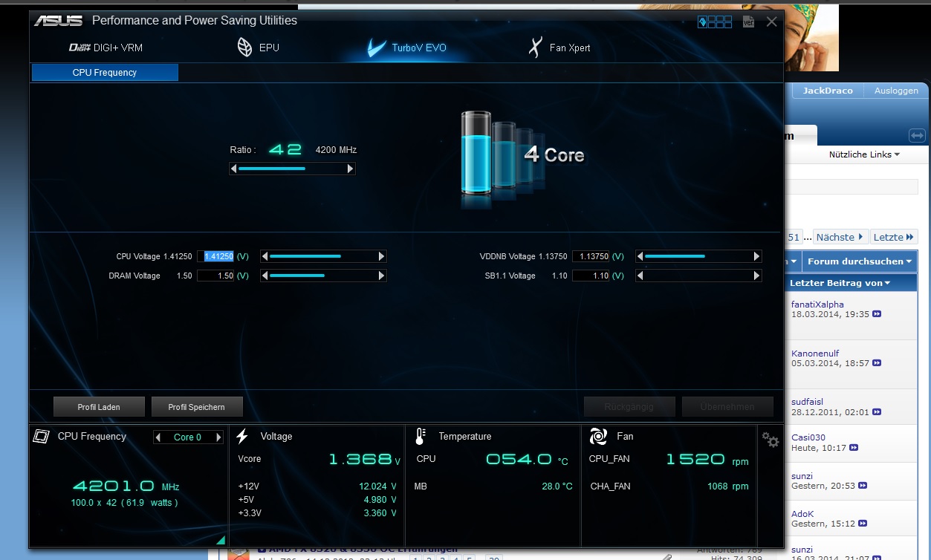The height and width of the screenshot is (560, 931).
Task: Increase Ratio with right arrow
Action: [x=351, y=169]
